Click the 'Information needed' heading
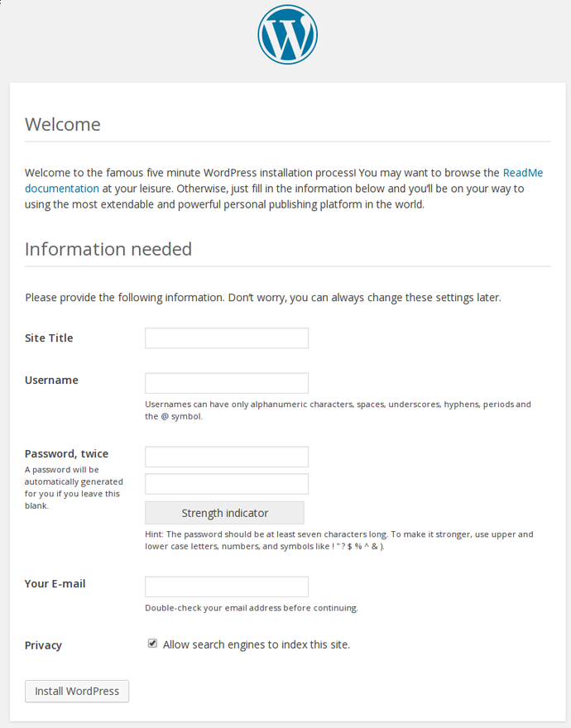The height and width of the screenshot is (728, 571). [108, 249]
